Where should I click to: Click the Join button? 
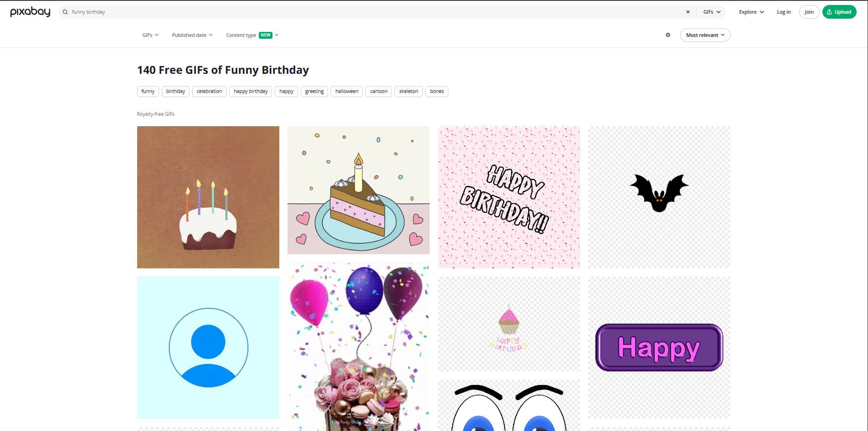tap(809, 12)
